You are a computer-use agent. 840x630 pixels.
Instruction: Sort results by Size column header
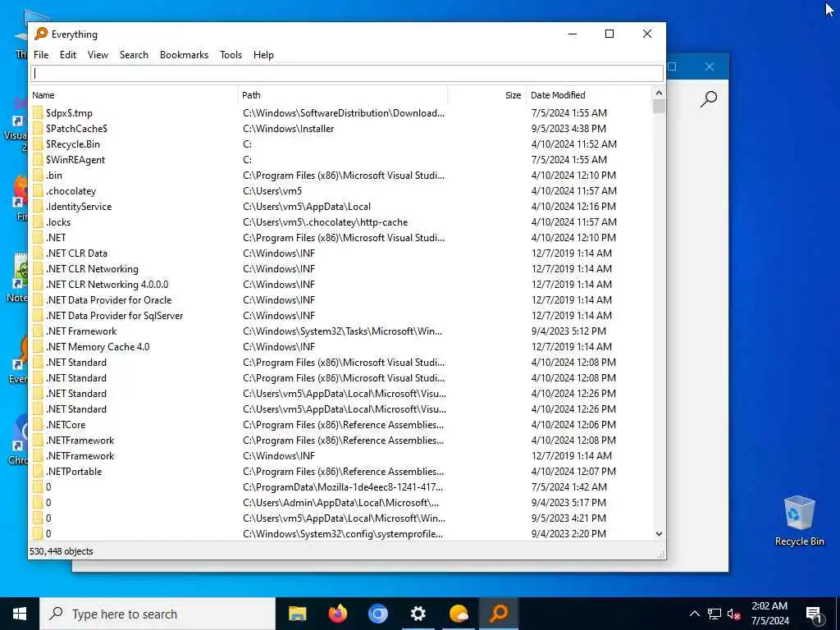pyautogui.click(x=487, y=95)
